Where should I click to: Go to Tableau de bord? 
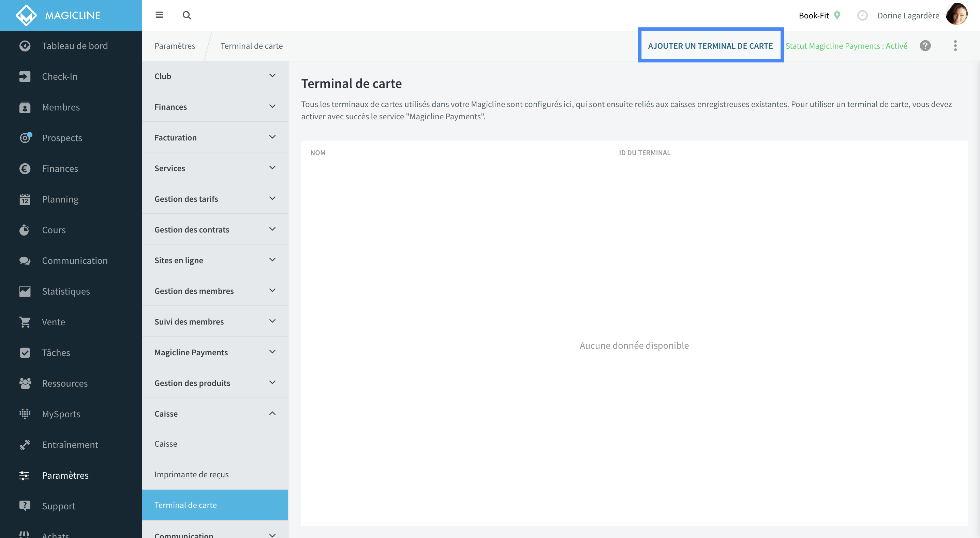(75, 46)
